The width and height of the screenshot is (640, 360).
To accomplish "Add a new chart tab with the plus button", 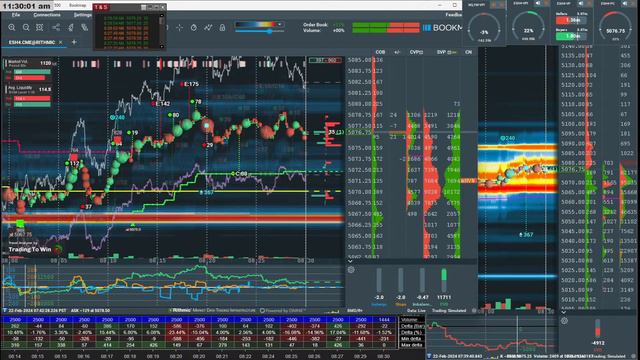I will tap(74, 42).
